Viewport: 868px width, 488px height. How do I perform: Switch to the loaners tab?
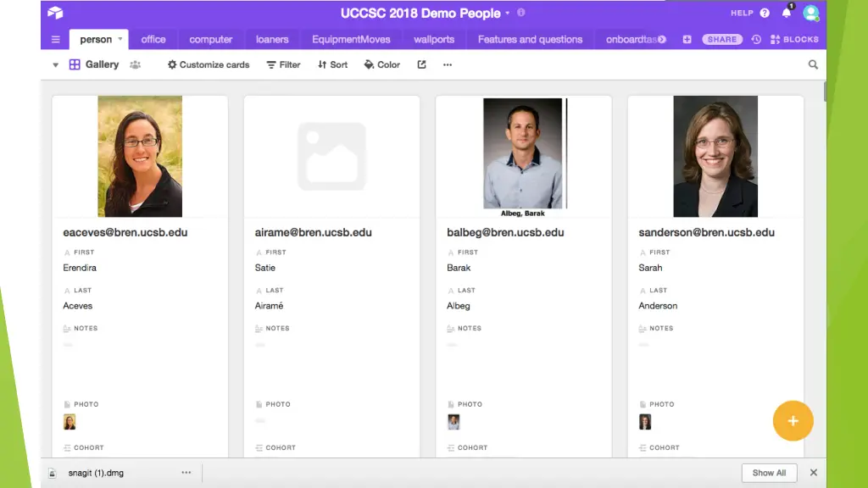(x=272, y=39)
